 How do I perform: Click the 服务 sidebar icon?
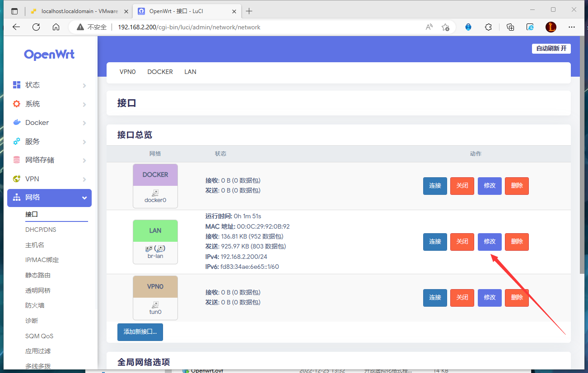pos(17,141)
